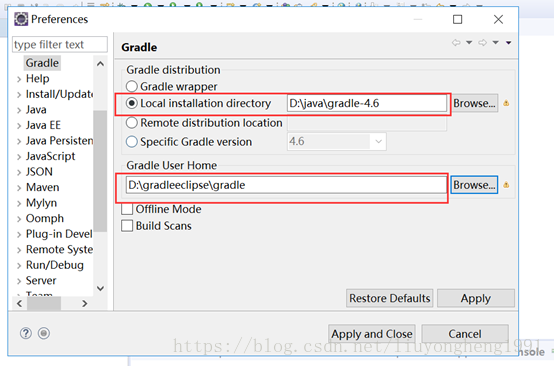Expand the JavaScript tree node
554x366 pixels.
[19, 157]
